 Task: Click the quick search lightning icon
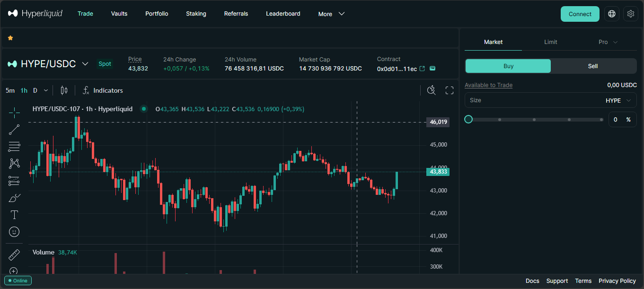(x=431, y=90)
